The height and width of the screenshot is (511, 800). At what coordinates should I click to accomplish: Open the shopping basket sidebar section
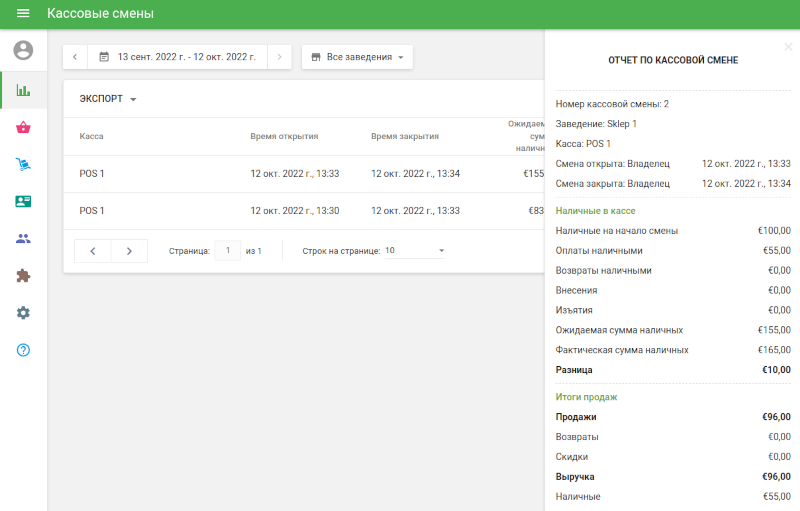tap(23, 127)
